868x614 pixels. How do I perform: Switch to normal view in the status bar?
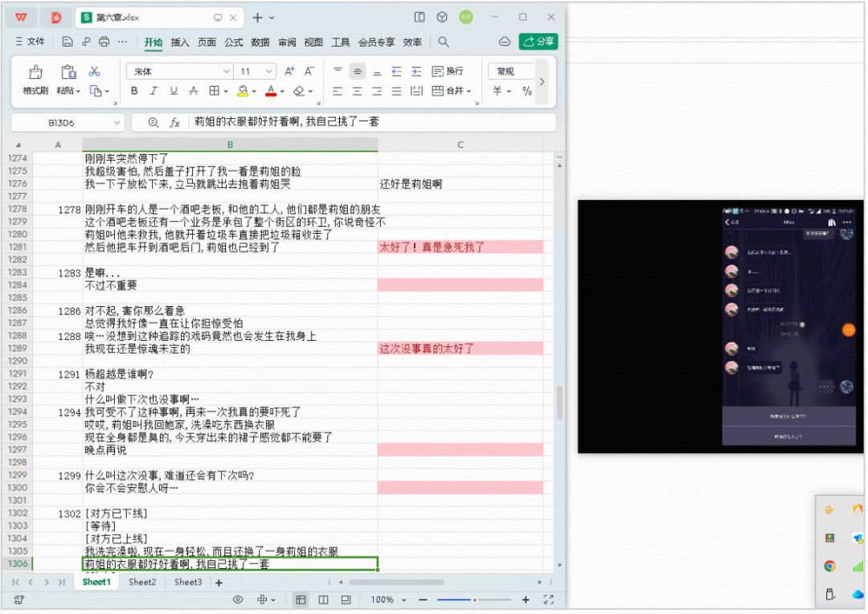pyautogui.click(x=301, y=600)
